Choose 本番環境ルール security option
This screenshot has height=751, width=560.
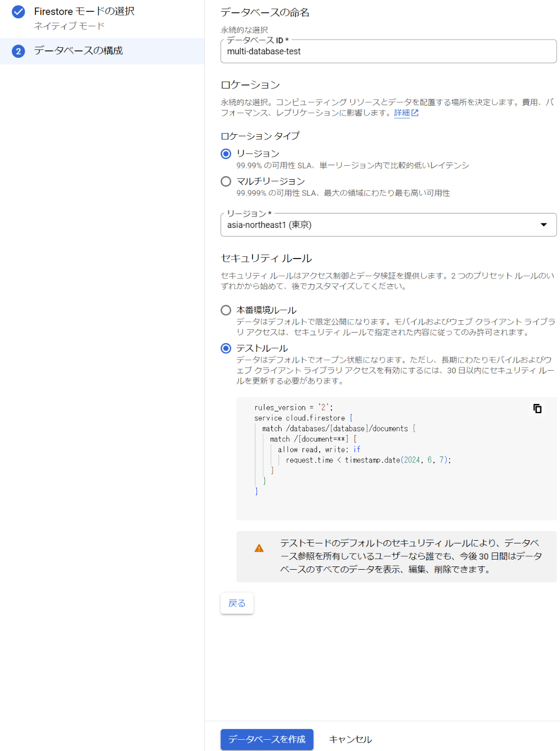(226, 310)
